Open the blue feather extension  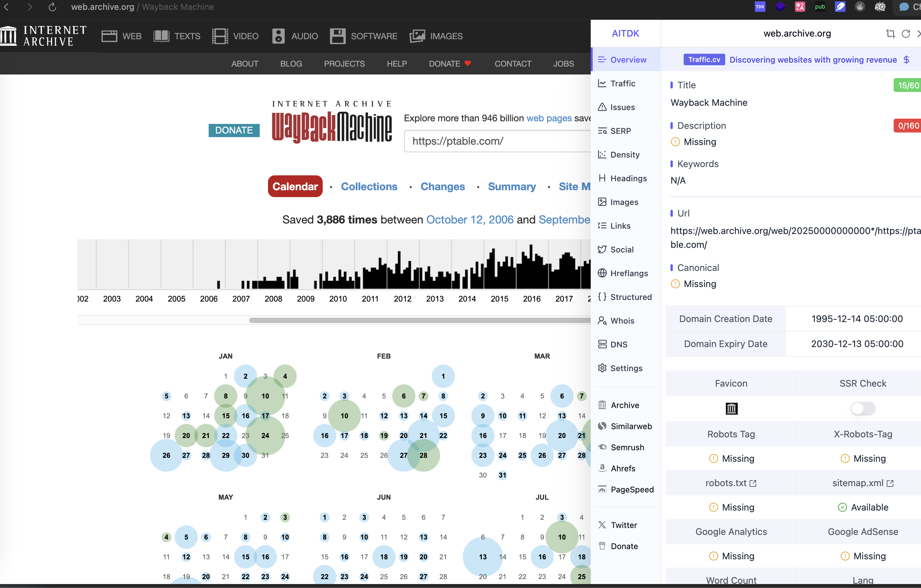(x=840, y=7)
